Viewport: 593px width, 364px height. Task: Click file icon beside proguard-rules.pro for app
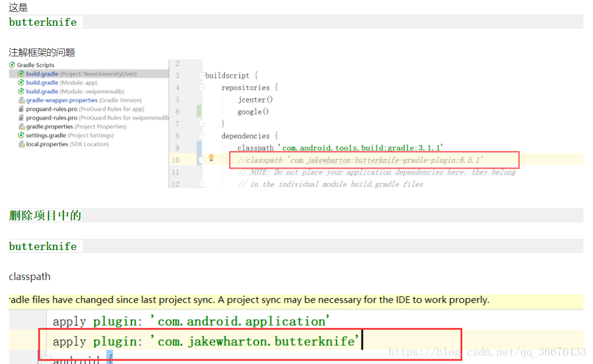[x=22, y=109]
